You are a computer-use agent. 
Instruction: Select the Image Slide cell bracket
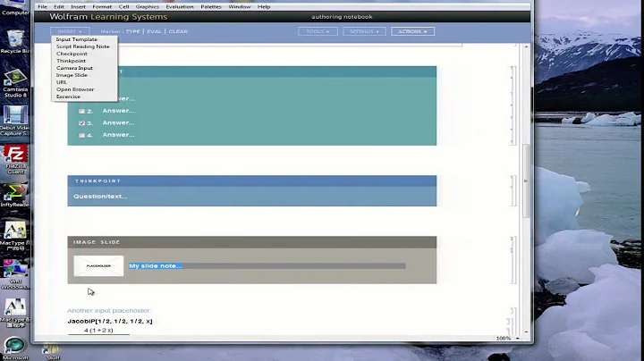pyautogui.click(x=513, y=260)
